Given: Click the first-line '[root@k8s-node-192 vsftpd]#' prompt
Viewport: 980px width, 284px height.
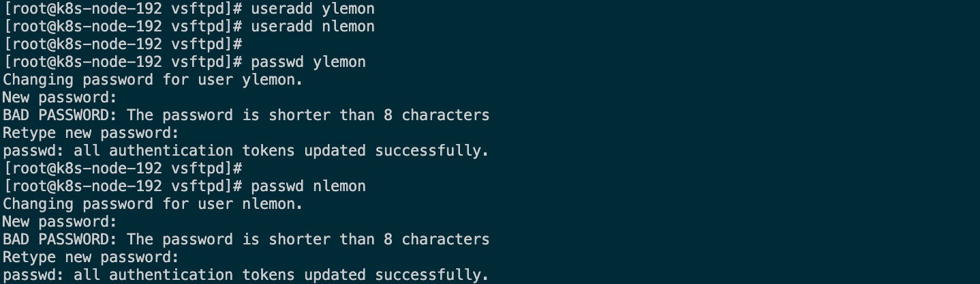Looking at the screenshot, I should pyautogui.click(x=123, y=9).
